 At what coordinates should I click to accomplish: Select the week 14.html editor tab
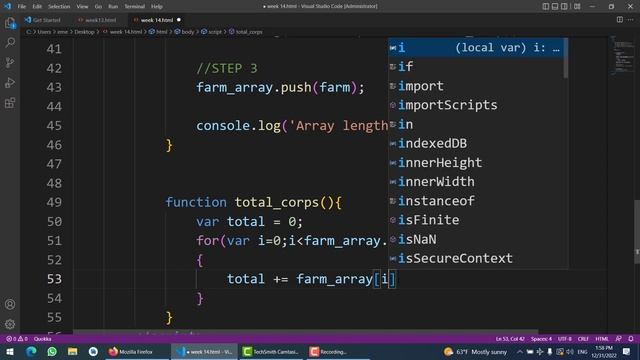(x=157, y=20)
